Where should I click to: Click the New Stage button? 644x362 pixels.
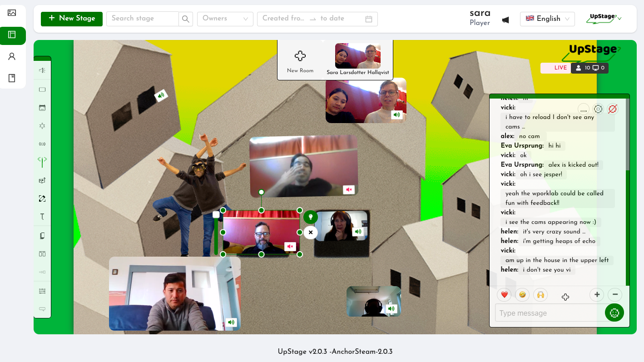click(x=71, y=19)
